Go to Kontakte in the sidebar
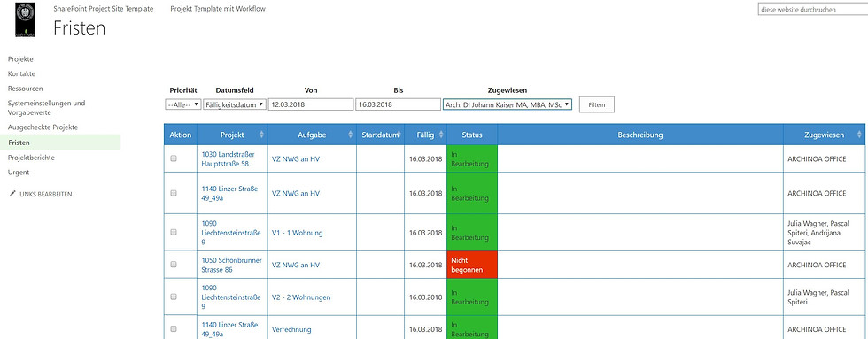This screenshot has width=868, height=339. point(21,73)
